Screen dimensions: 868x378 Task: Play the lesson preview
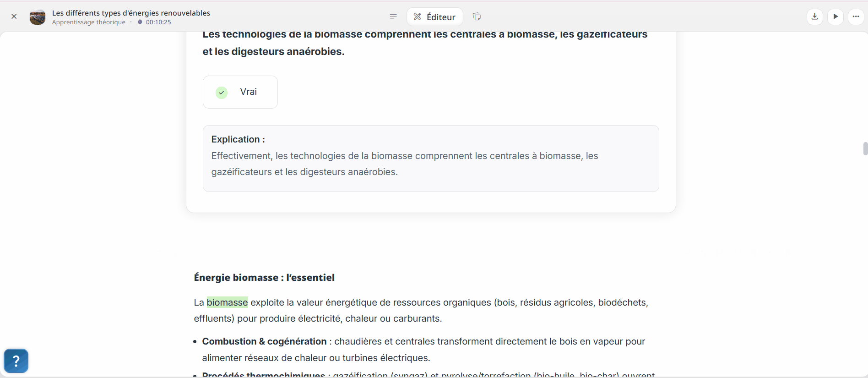point(835,16)
